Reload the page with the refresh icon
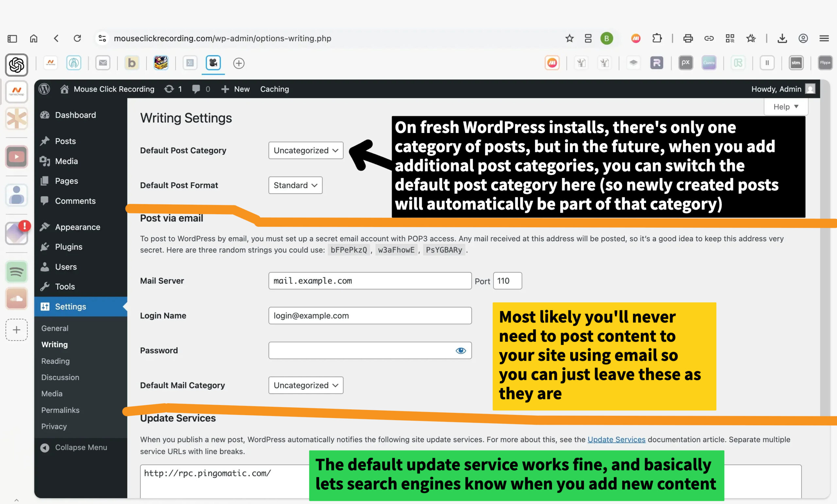This screenshot has height=504, width=837. point(77,38)
